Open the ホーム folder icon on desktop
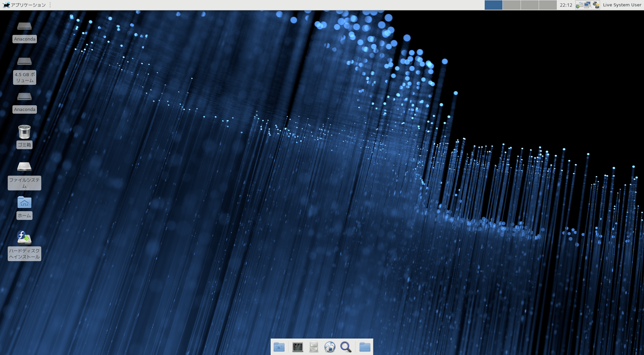The height and width of the screenshot is (355, 644). coord(24,203)
